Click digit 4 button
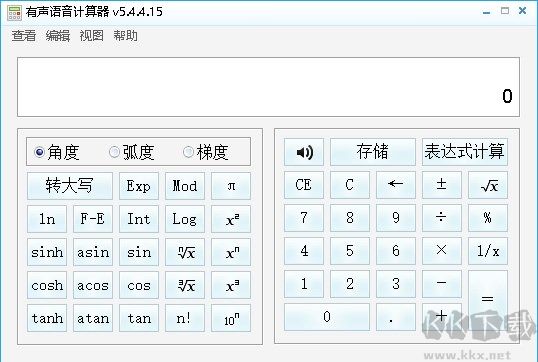Image resolution: width=538 pixels, height=362 pixels. pyautogui.click(x=304, y=251)
